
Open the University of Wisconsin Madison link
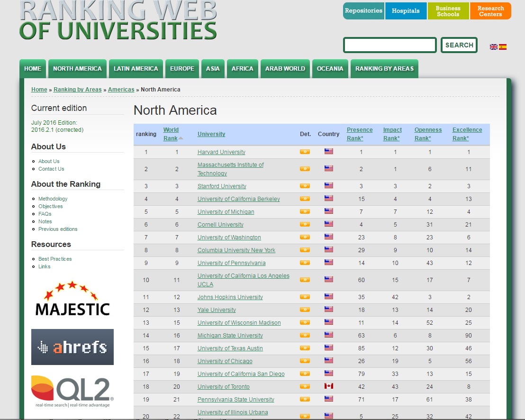click(x=239, y=322)
